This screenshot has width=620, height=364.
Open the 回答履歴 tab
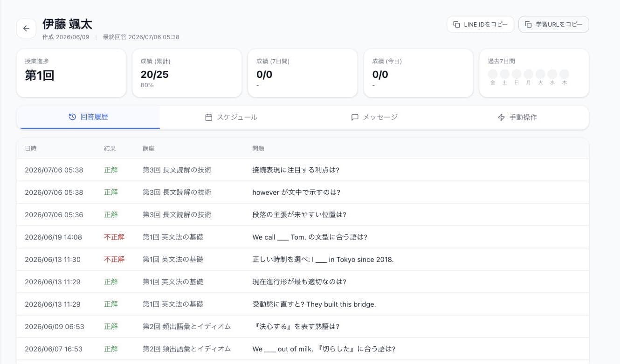tap(88, 117)
